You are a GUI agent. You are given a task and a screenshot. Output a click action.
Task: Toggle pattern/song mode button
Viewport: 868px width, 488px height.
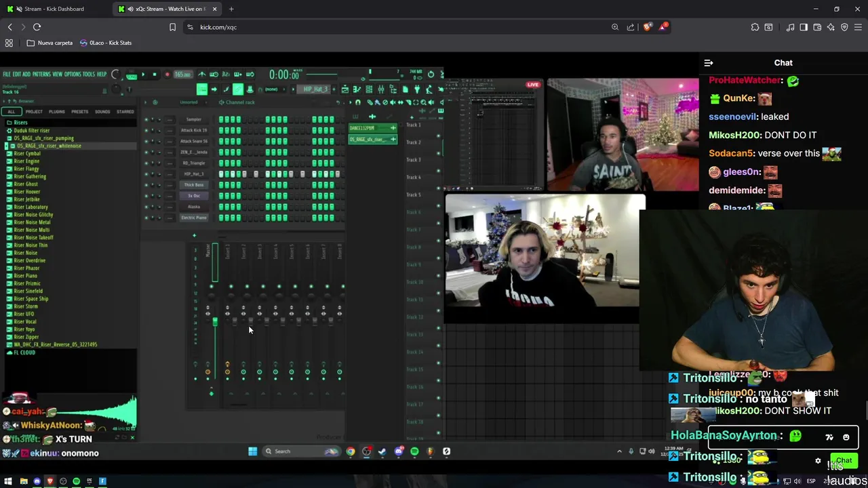pos(131,75)
